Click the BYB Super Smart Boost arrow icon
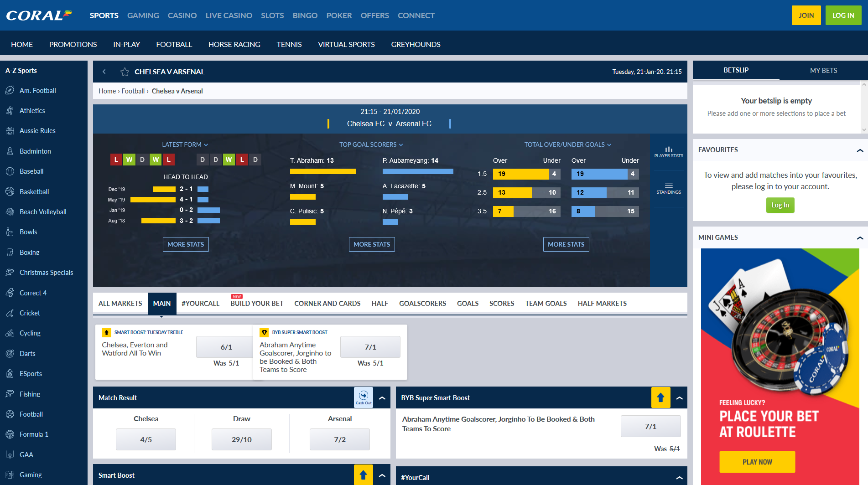Viewport: 868px width, 485px height. [x=660, y=397]
